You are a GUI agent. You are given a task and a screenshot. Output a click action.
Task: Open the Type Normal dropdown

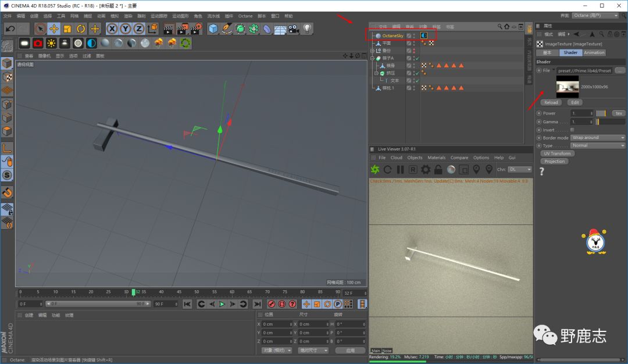coord(598,145)
